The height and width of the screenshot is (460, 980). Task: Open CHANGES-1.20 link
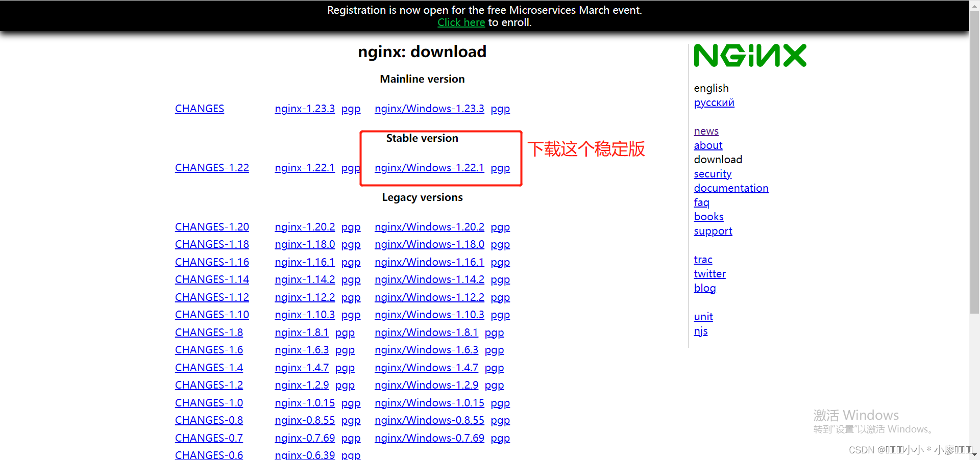coord(212,227)
